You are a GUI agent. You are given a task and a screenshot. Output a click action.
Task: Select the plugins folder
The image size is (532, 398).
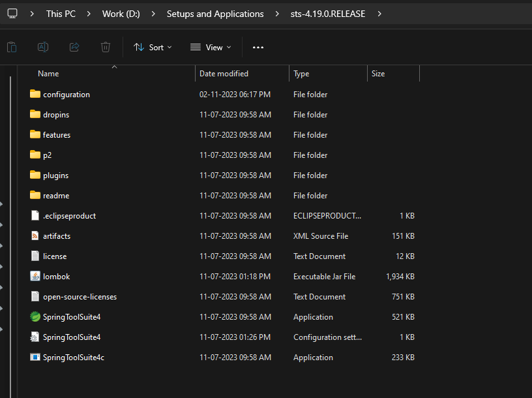point(55,176)
